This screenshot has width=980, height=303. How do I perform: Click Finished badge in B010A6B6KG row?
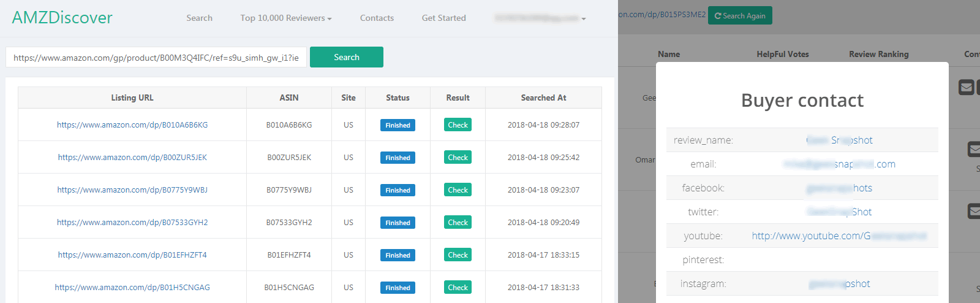point(398,125)
